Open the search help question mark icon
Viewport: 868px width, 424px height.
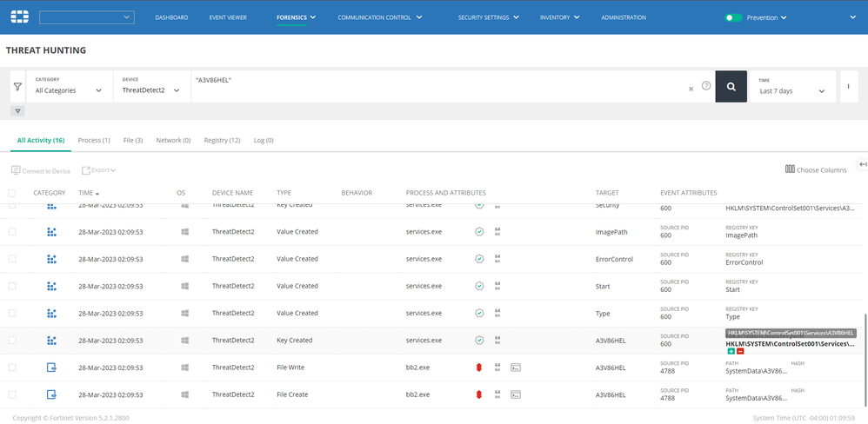[x=706, y=87]
